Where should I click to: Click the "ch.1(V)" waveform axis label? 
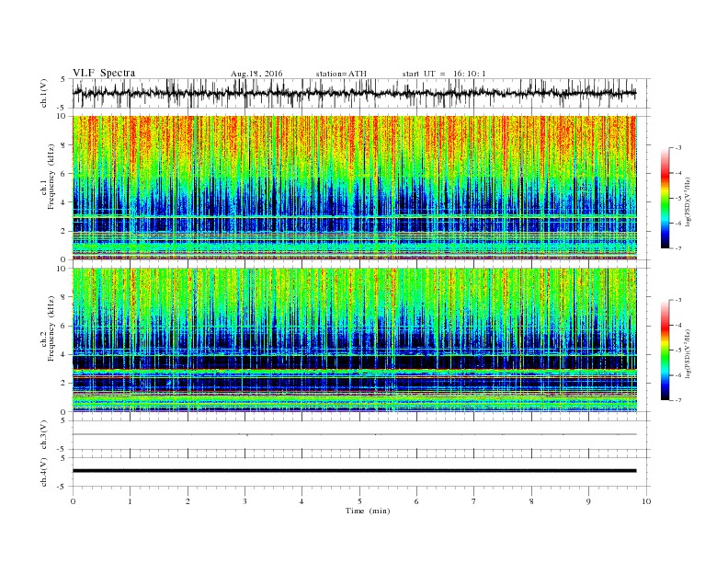pos(43,93)
